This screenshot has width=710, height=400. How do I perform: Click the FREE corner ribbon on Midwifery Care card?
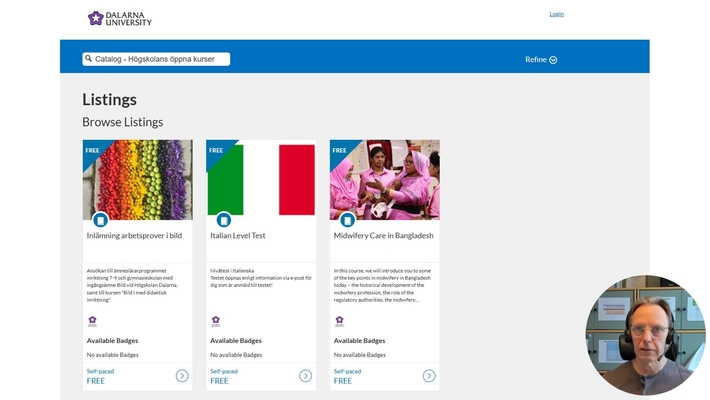tap(341, 151)
